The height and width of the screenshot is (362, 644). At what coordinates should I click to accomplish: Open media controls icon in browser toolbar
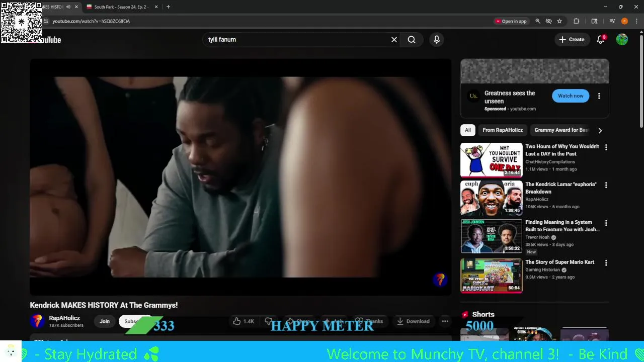click(612, 21)
